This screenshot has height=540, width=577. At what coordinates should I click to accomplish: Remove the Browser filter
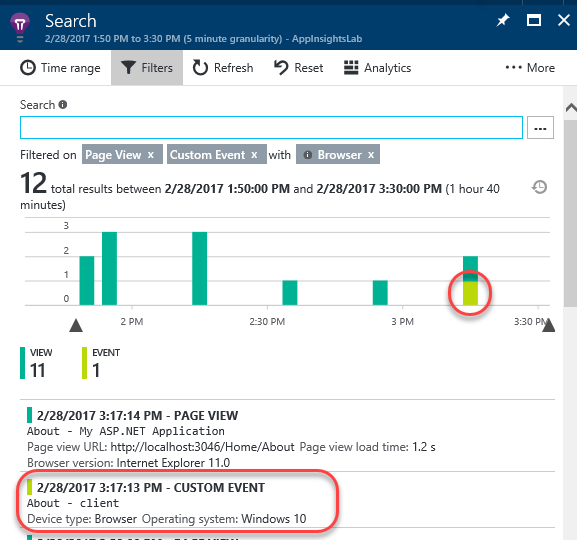(371, 155)
